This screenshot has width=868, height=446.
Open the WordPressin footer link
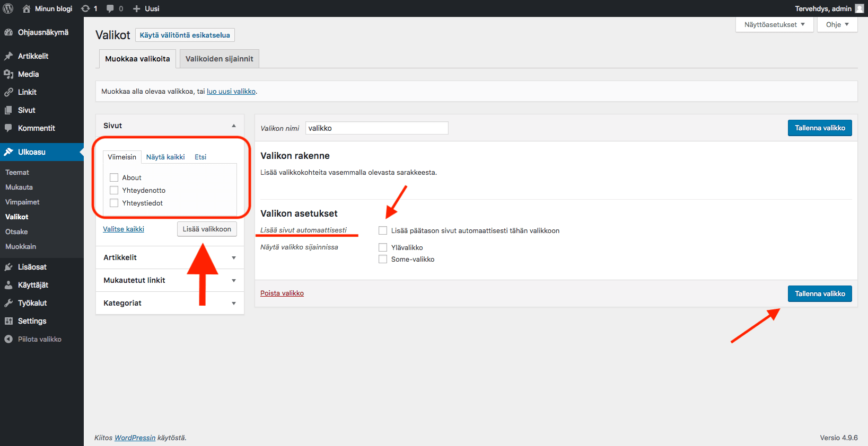(135, 438)
